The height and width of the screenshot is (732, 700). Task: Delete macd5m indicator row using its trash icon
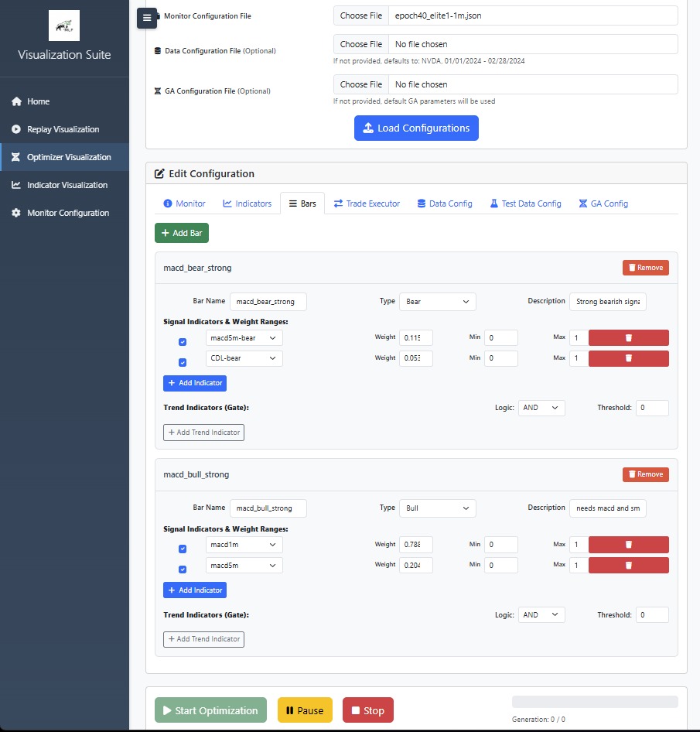coord(628,565)
